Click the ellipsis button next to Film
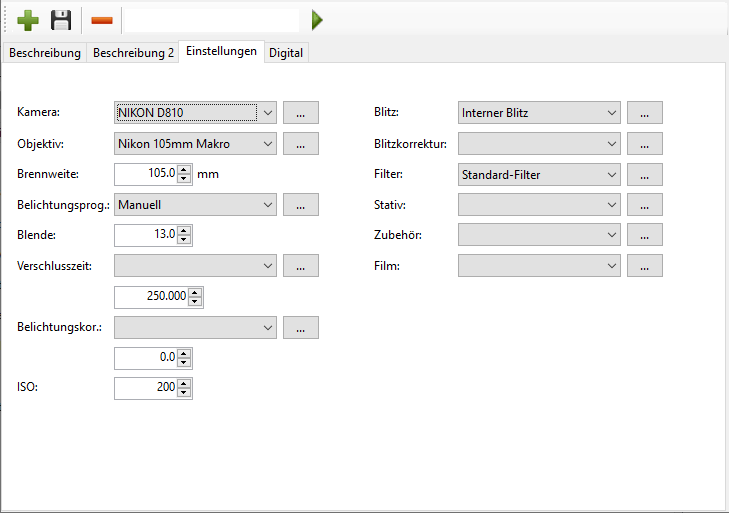 [x=645, y=266]
